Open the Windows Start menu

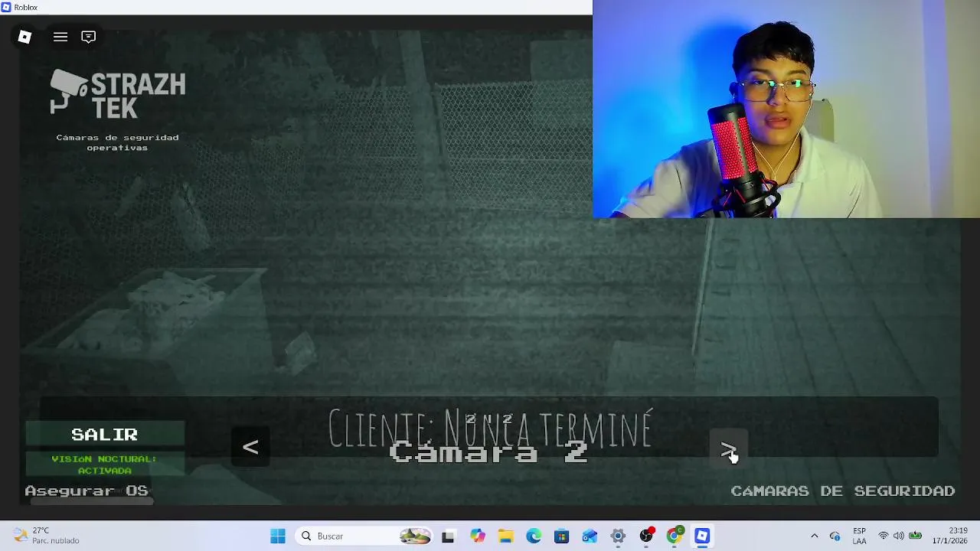pyautogui.click(x=278, y=536)
